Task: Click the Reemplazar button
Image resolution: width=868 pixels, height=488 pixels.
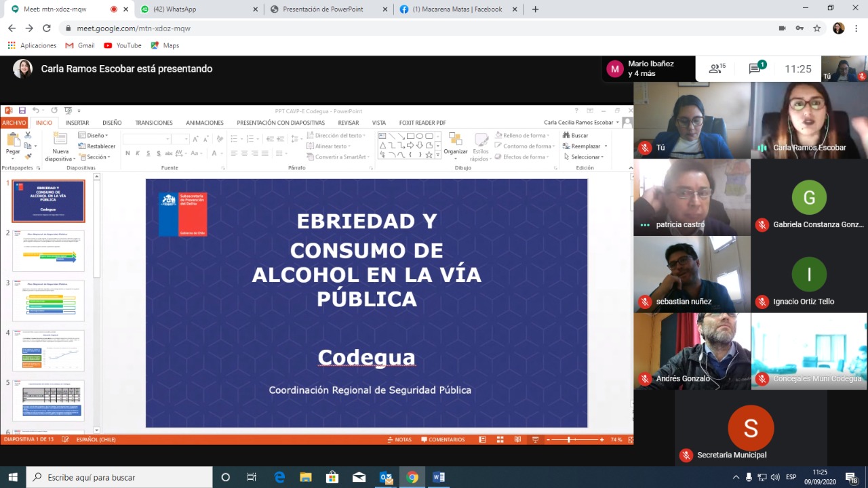Action: pyautogui.click(x=585, y=146)
